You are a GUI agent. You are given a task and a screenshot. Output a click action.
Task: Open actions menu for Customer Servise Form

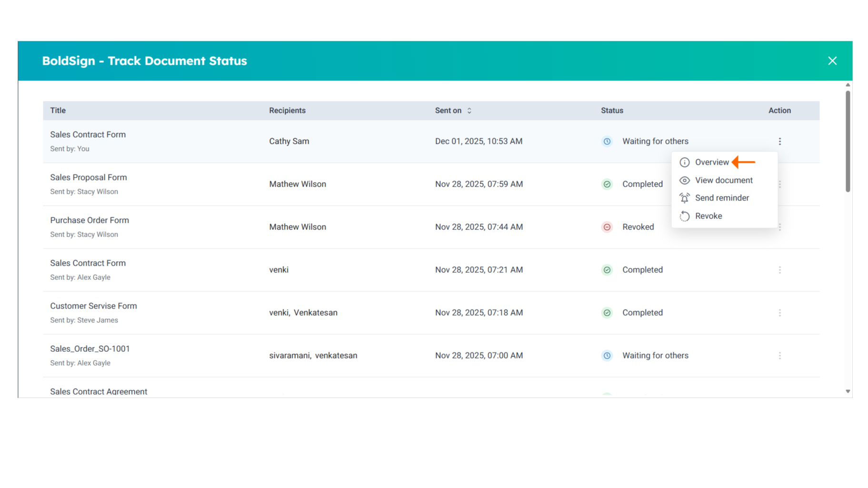pyautogui.click(x=779, y=313)
